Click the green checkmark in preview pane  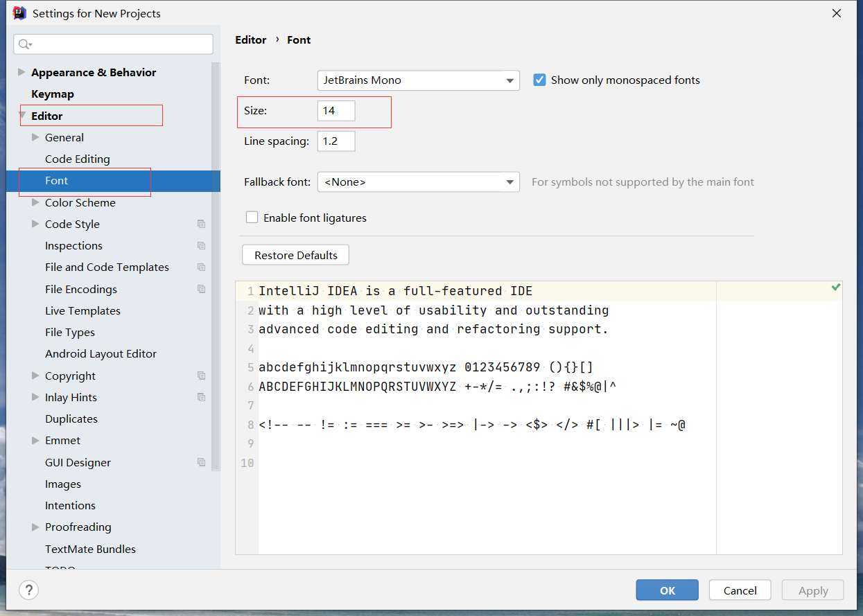click(x=836, y=287)
